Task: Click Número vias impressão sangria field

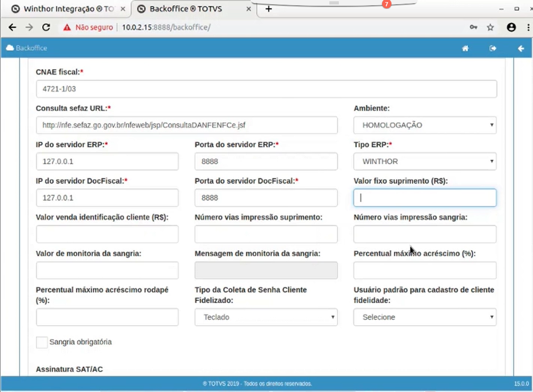Action: click(x=425, y=234)
